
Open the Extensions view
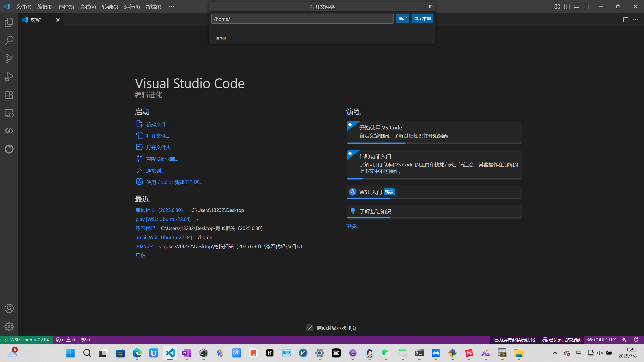[x=9, y=95]
